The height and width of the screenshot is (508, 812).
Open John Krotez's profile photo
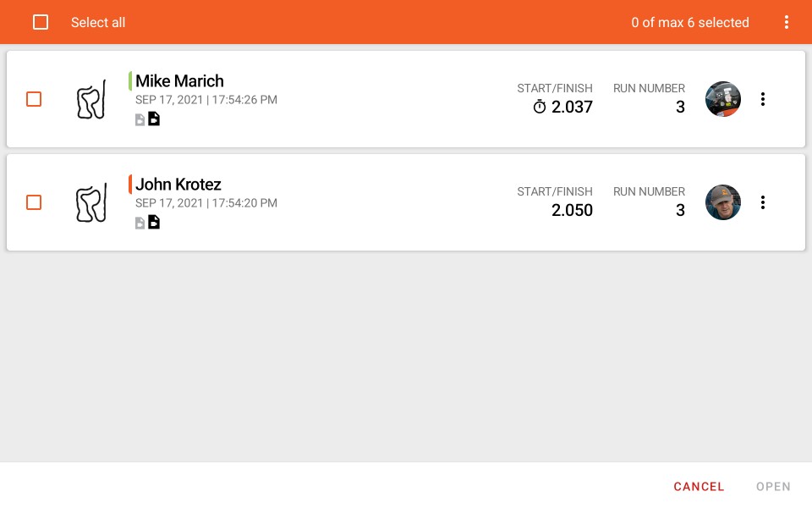(723, 202)
